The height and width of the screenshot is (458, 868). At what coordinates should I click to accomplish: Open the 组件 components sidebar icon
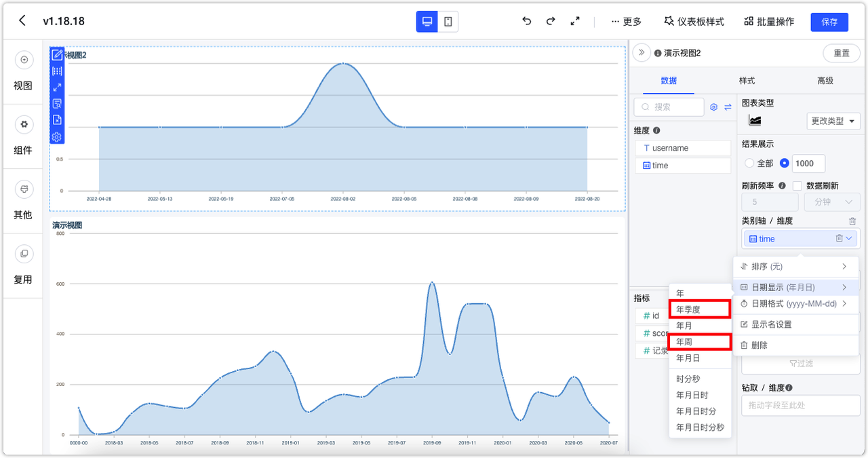coord(24,124)
